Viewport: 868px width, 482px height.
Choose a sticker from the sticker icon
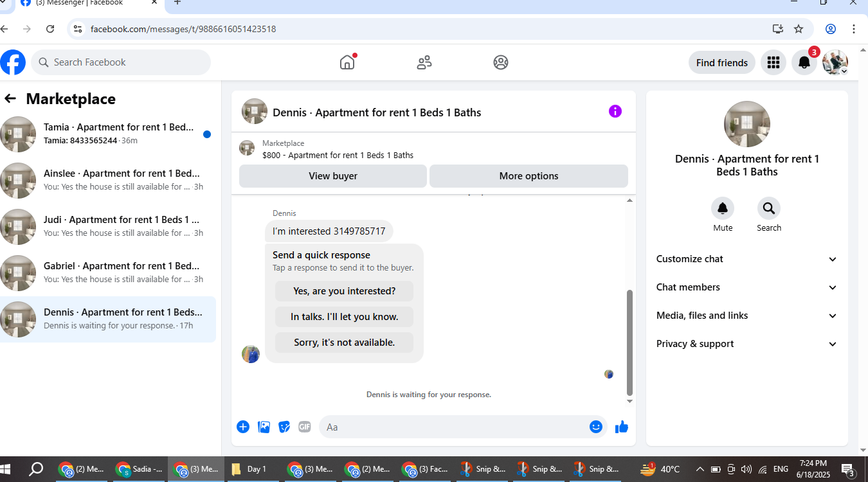[284, 427]
